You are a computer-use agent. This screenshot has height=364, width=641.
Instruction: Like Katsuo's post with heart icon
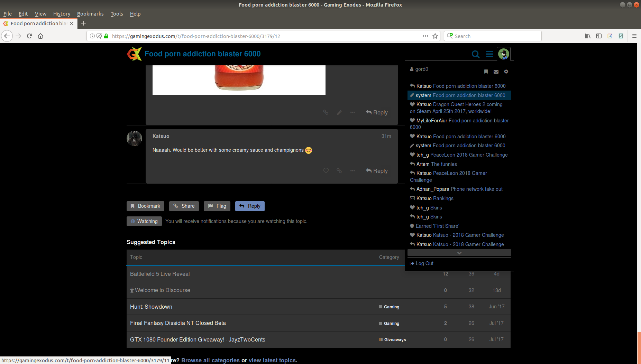(326, 171)
